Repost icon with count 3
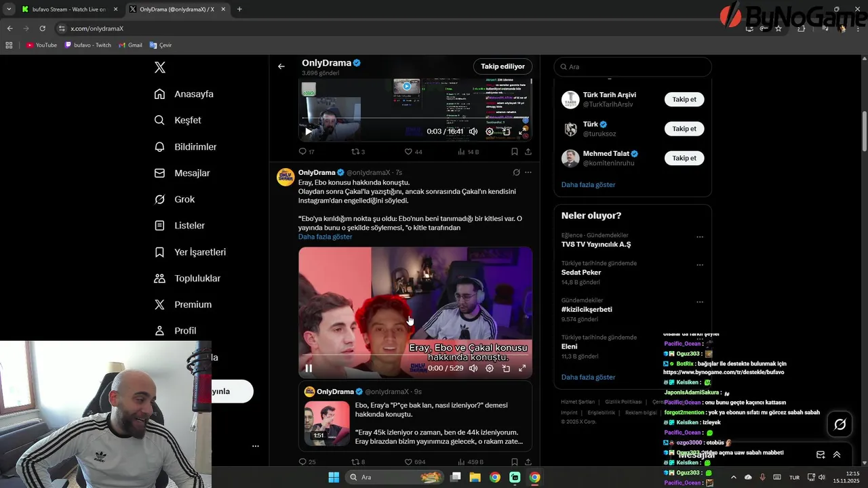Image resolution: width=868 pixels, height=488 pixels. point(355,152)
